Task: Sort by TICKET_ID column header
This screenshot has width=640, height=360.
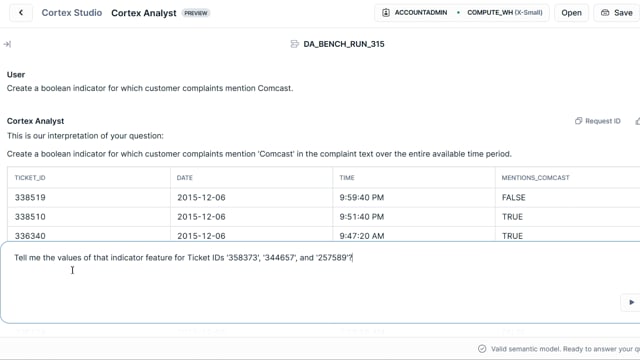Action: click(30, 178)
